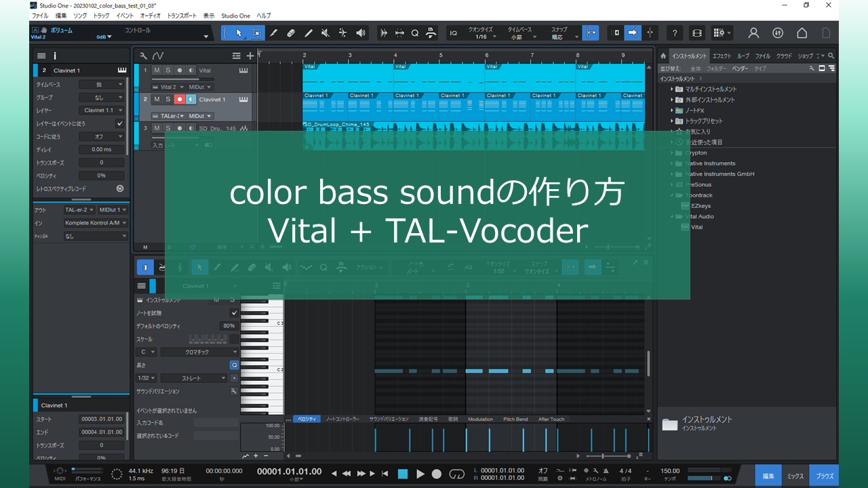
Task: Click the ブラウズ button
Action: tap(824, 476)
